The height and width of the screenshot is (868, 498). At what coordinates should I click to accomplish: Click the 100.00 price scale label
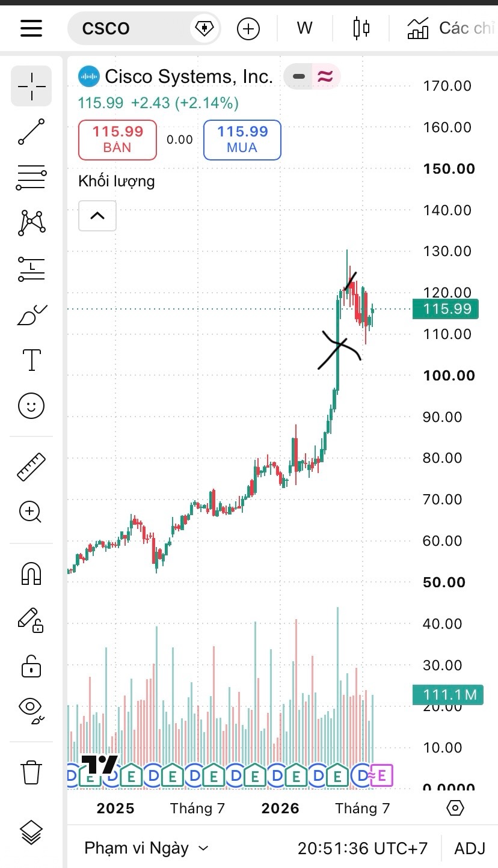click(449, 375)
